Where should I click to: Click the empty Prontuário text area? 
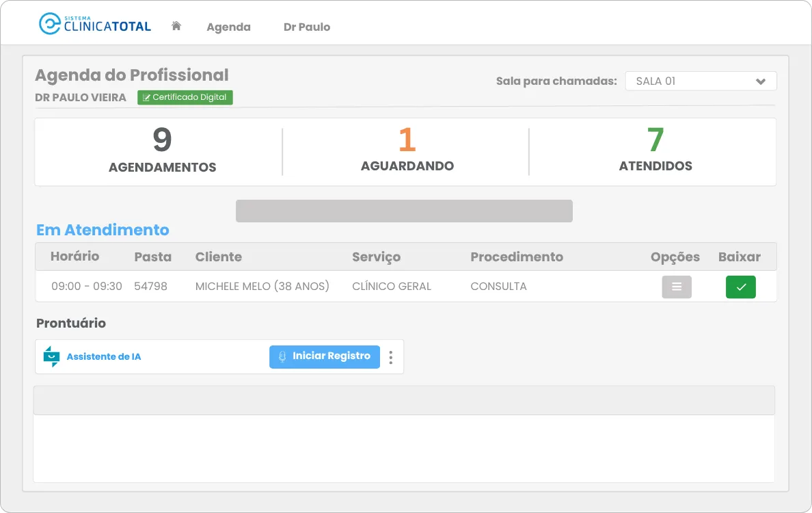tap(404, 448)
